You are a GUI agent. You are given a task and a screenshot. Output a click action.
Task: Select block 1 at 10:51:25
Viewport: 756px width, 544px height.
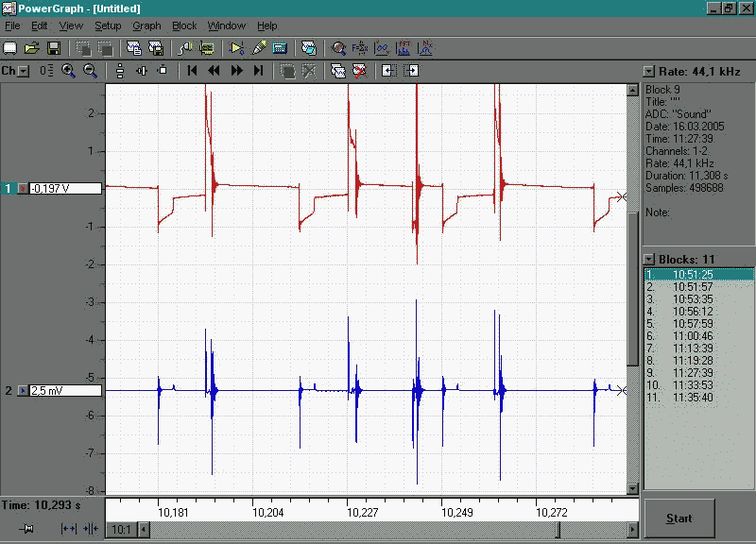coord(699,274)
